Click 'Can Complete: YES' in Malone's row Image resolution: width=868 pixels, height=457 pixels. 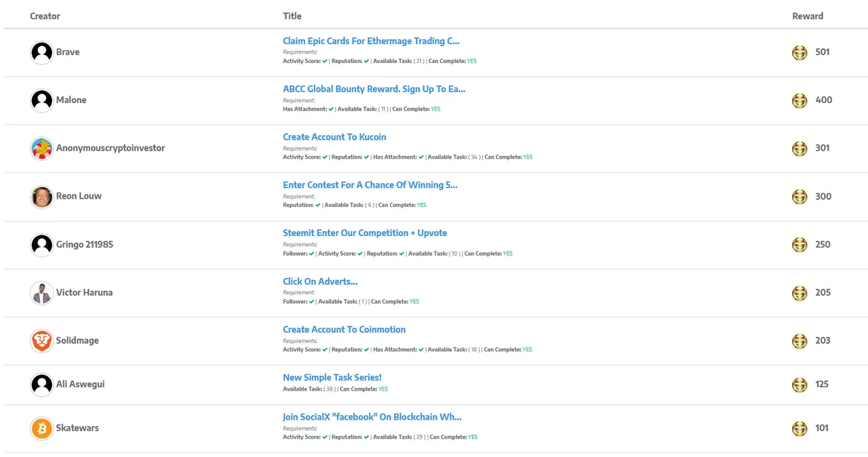tap(416, 109)
